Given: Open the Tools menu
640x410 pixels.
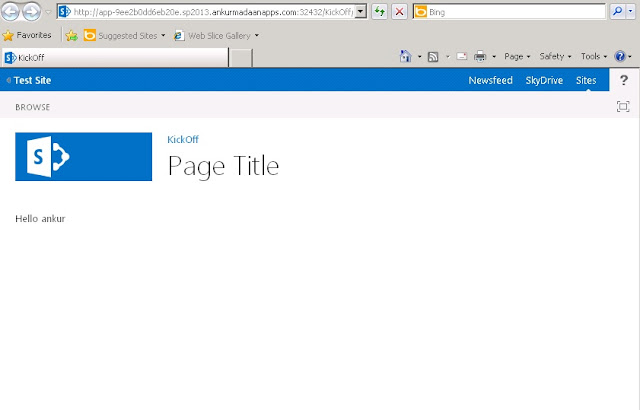Looking at the screenshot, I should coord(594,56).
